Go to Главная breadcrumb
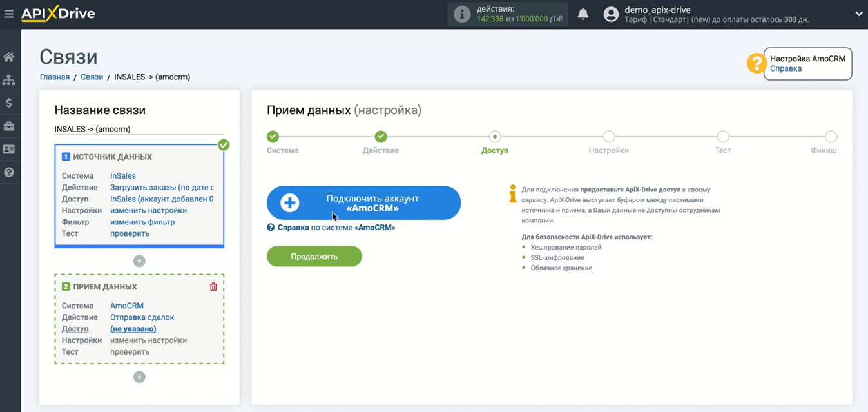This screenshot has width=868, height=412. (x=55, y=77)
